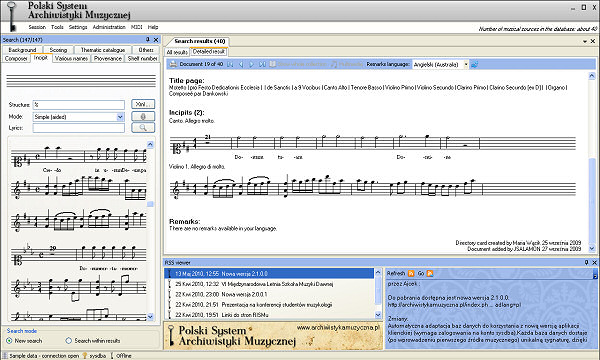Viewport: 600px width, 360px height.
Task: Print the current document via printer icon
Action: tap(173, 64)
